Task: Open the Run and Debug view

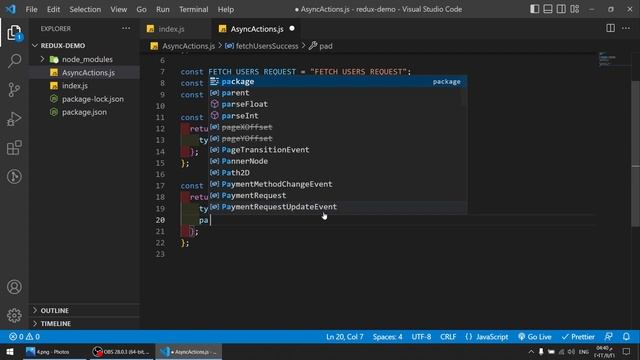Action: click(14, 119)
